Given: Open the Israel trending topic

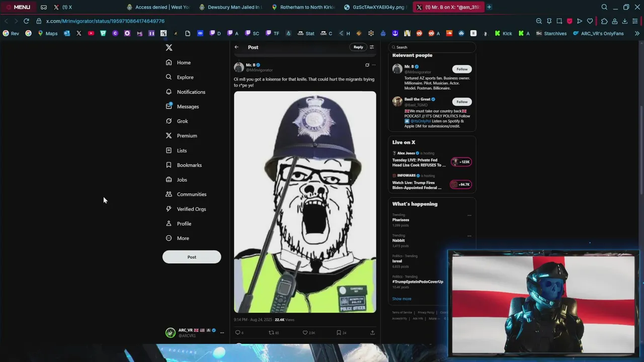Looking at the screenshot, I should point(397,261).
